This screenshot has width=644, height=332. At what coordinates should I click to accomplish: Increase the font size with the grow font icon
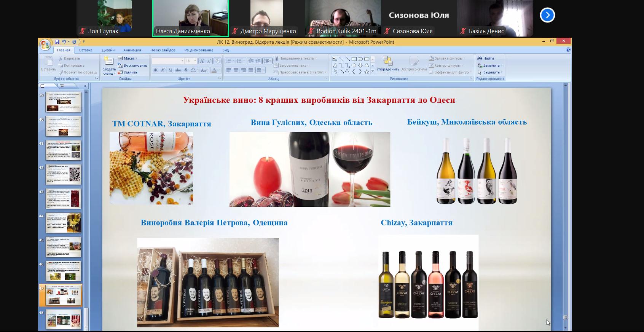(x=202, y=61)
